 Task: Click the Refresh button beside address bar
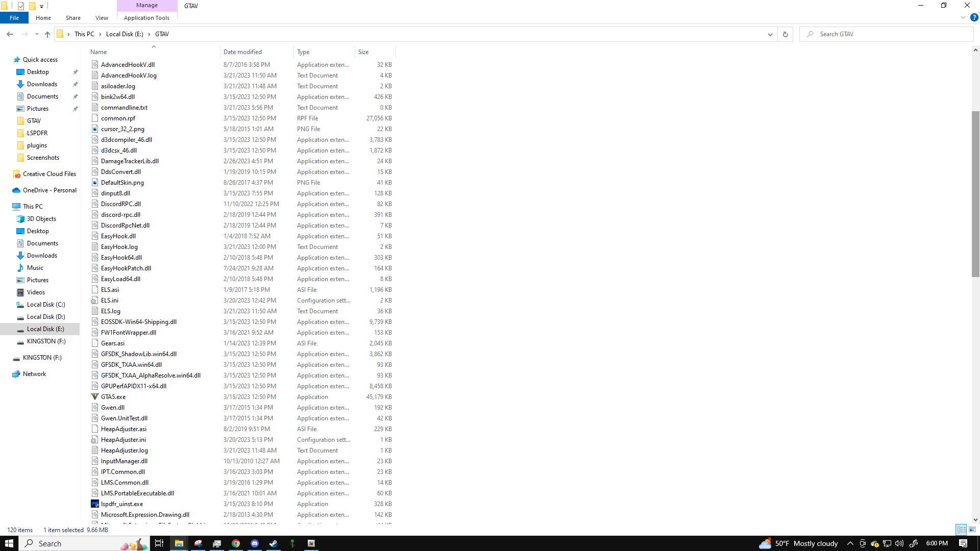[786, 34]
